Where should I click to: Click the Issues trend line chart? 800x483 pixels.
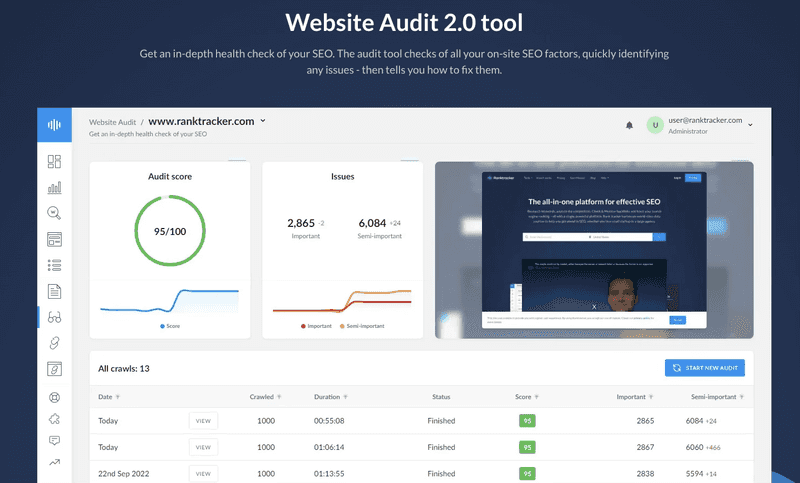pyautogui.click(x=342, y=301)
